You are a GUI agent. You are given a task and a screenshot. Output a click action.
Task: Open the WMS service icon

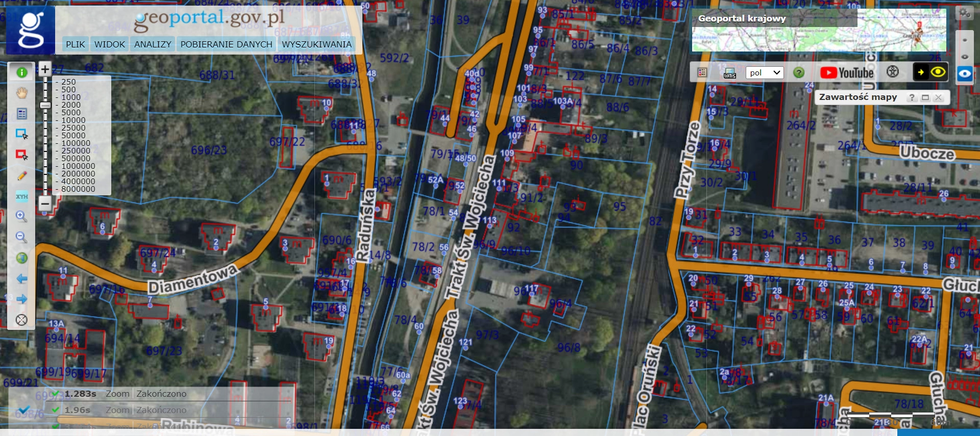[x=729, y=73]
